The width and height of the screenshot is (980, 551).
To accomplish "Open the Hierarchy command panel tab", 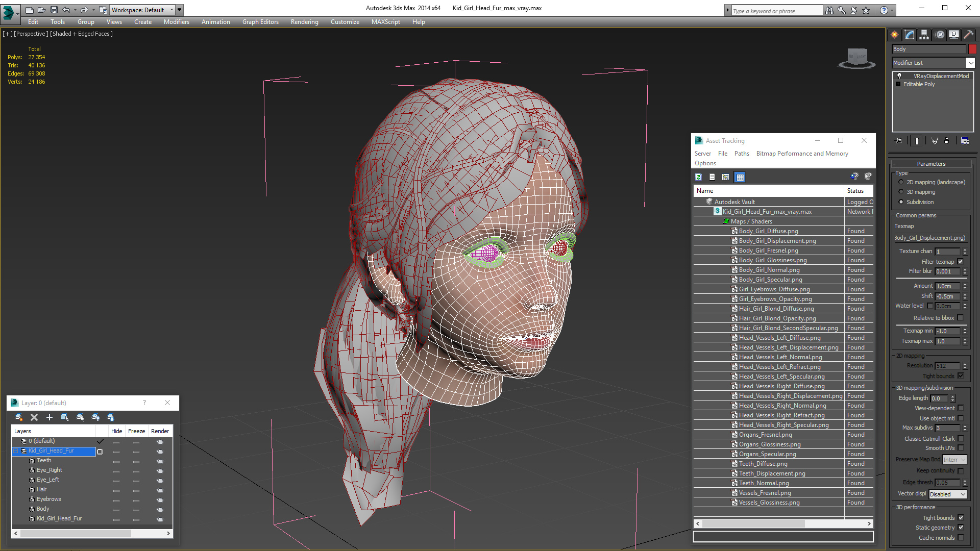I will coord(924,35).
